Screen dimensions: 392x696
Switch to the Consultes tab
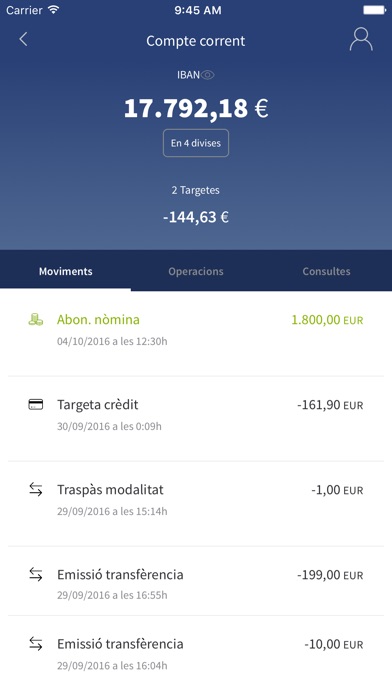(x=326, y=271)
